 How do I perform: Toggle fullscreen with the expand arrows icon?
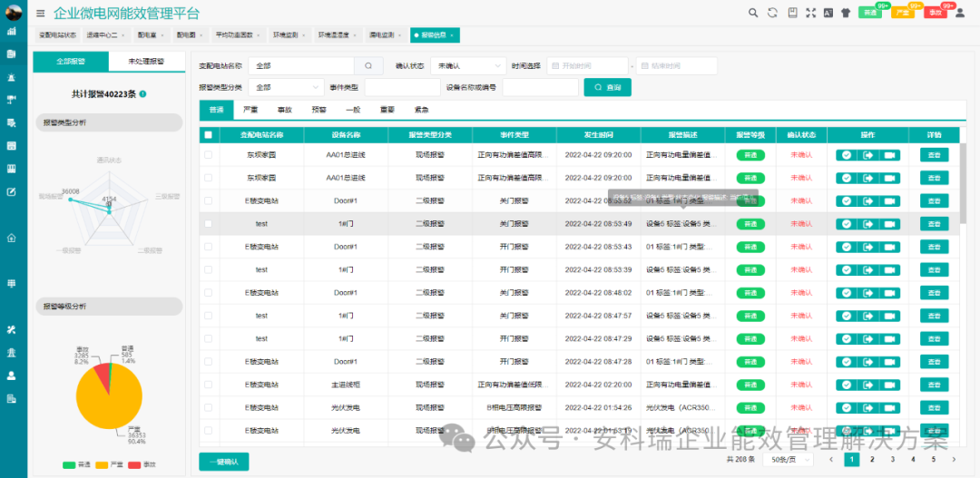click(x=812, y=13)
